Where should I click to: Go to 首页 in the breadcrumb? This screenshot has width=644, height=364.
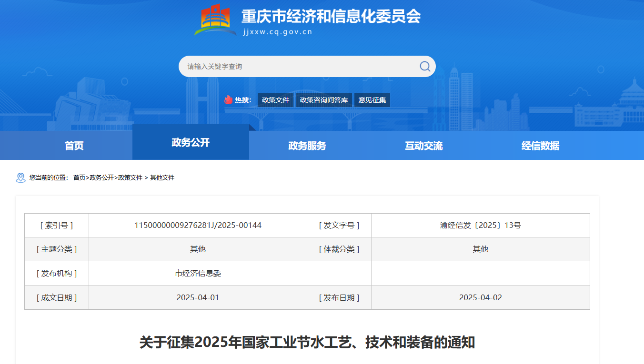tap(79, 177)
